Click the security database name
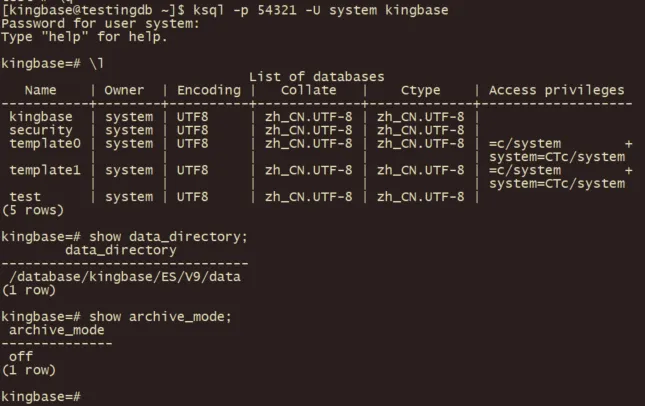This screenshot has width=645, height=406. pyautogui.click(x=41, y=130)
